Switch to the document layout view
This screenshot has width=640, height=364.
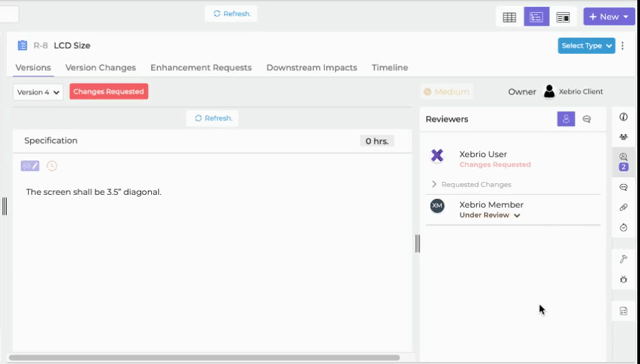point(563,17)
